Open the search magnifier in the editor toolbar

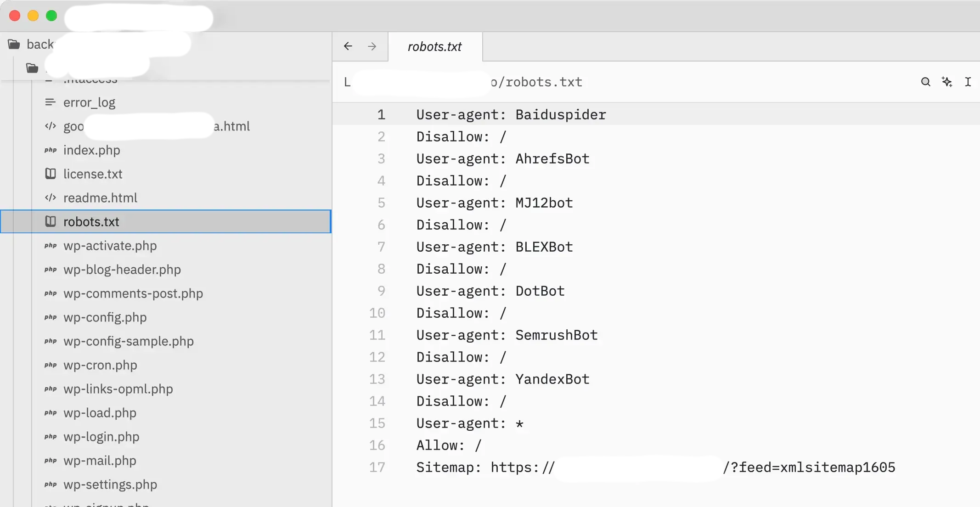[925, 82]
